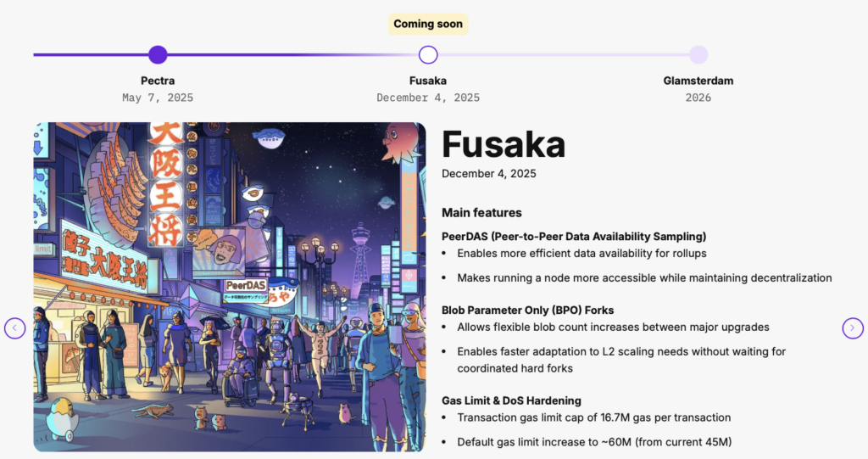868x459 pixels.
Task: Click Blob Parameter Only (BPO) Forks heading
Action: tap(527, 311)
